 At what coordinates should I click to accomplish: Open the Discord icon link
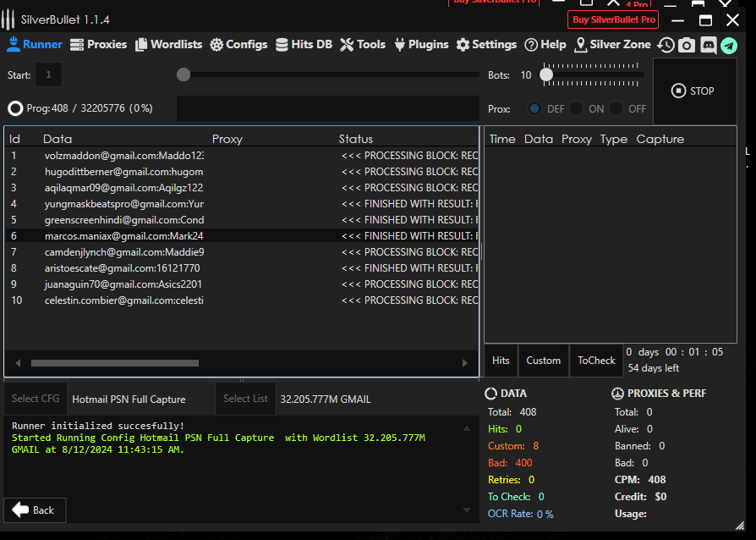[709, 45]
